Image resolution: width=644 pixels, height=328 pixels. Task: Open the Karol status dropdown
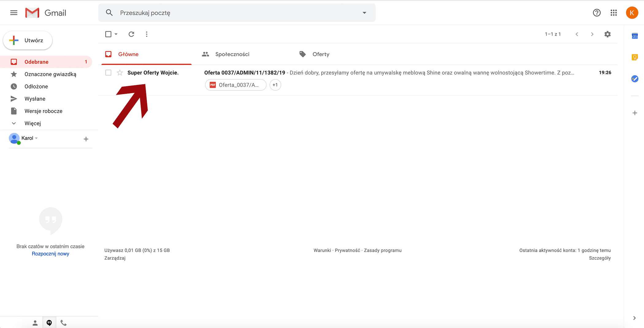[36, 138]
